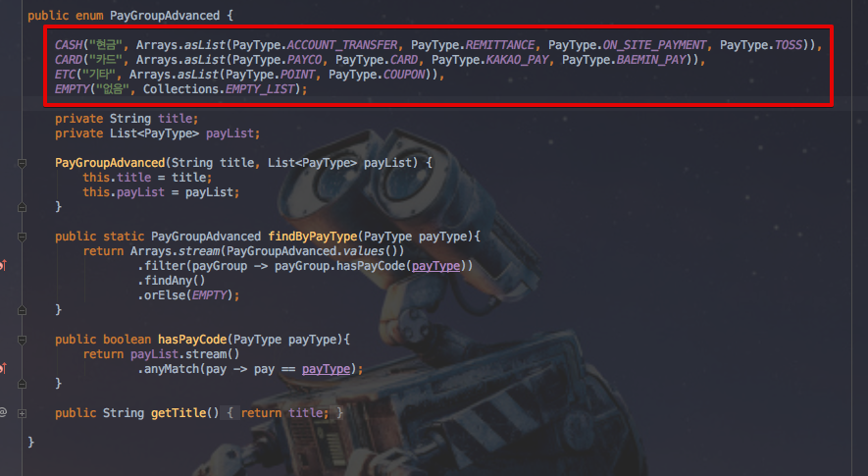Click this.payList assignment target
This screenshot has height=476, width=868.
pyautogui.click(x=124, y=192)
